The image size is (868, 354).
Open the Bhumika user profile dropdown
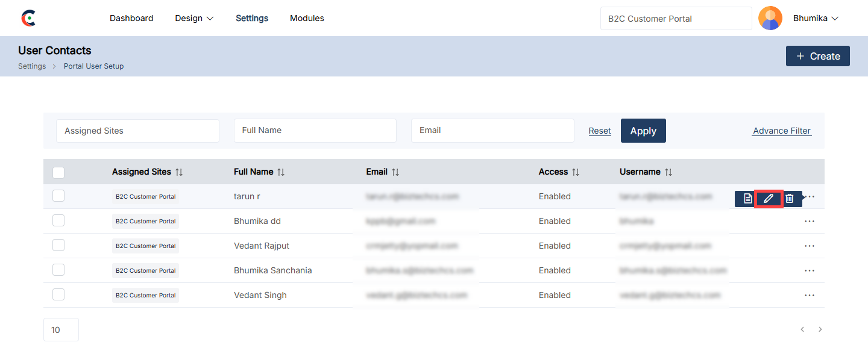tap(816, 18)
